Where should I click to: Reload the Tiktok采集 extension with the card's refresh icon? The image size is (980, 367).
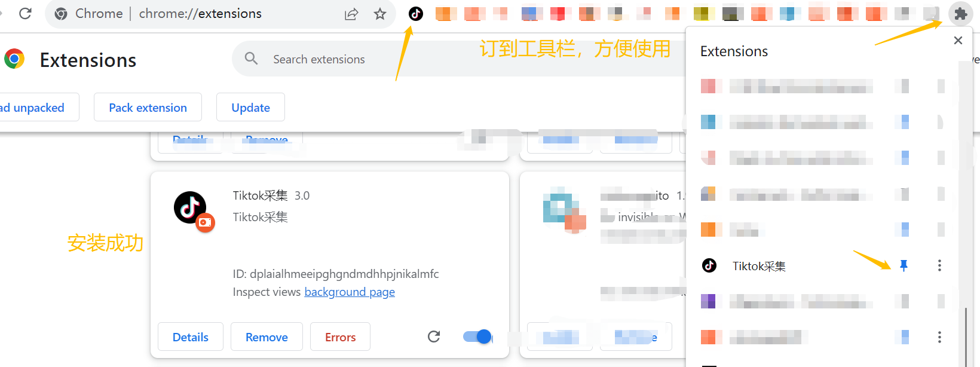(434, 337)
